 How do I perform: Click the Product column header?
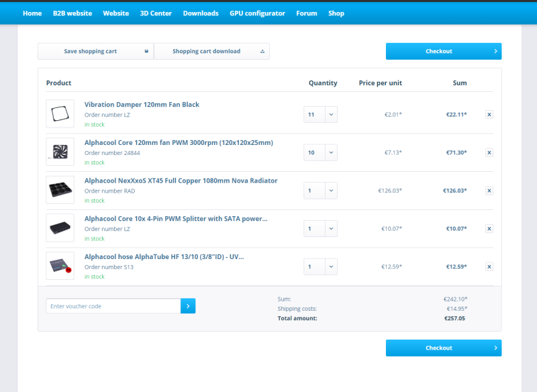click(x=58, y=83)
